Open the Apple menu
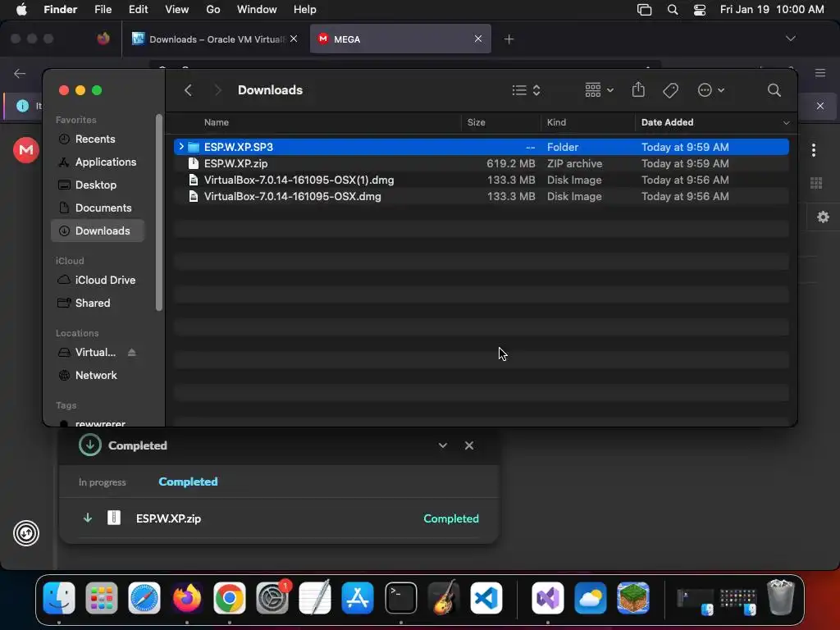Viewport: 840px width, 630px height. click(21, 10)
